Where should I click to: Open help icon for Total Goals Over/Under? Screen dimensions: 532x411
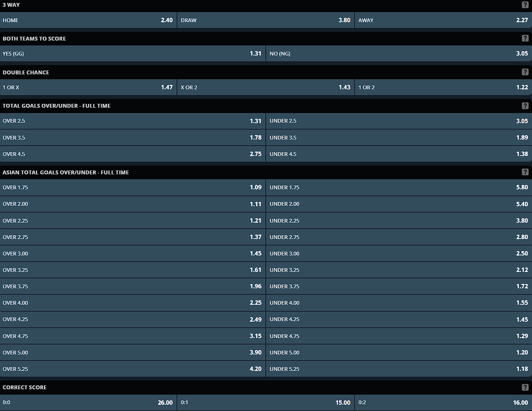tap(525, 106)
